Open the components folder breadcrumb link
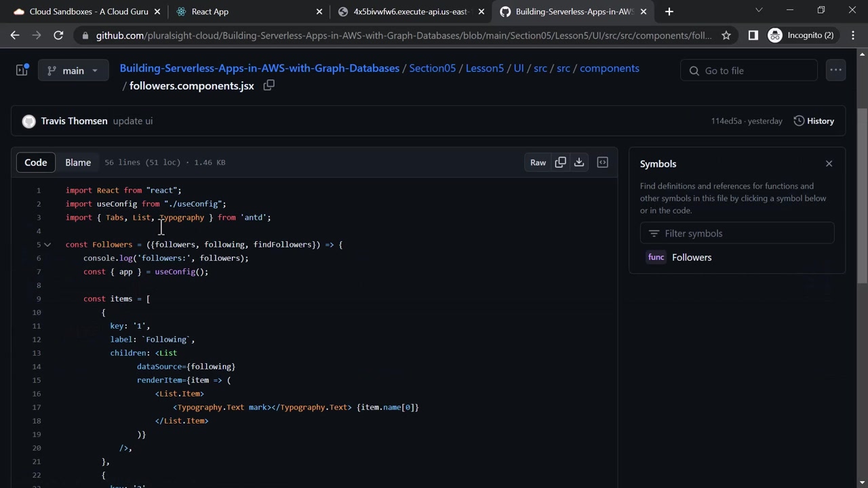The image size is (868, 488). point(609,68)
